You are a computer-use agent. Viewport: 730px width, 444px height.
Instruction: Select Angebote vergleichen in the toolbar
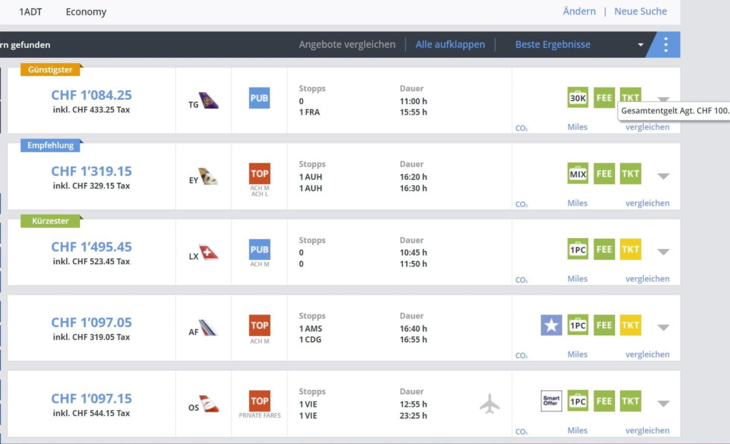[348, 45]
